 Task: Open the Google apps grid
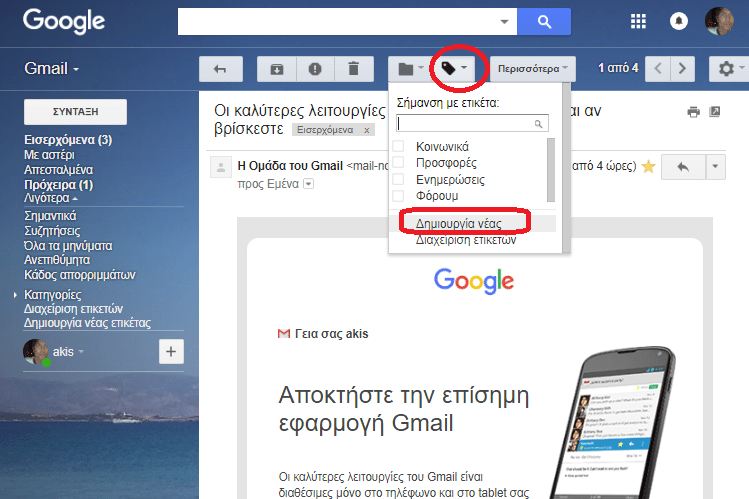tap(638, 21)
